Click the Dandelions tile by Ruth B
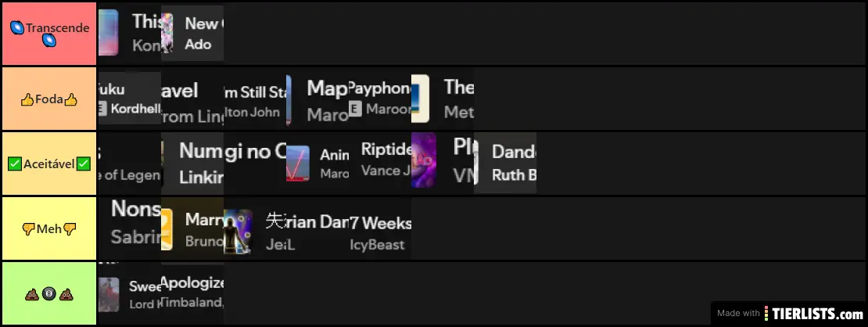This screenshot has width=868, height=327. pyautogui.click(x=506, y=163)
